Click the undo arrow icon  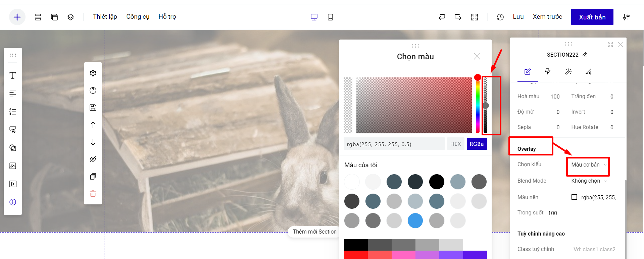tap(442, 17)
